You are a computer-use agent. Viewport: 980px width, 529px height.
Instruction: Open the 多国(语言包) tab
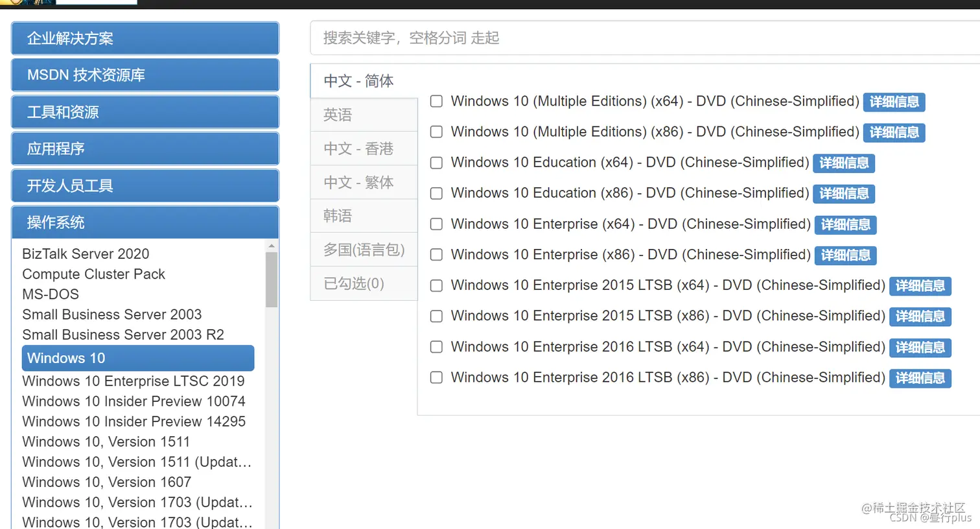coord(364,250)
